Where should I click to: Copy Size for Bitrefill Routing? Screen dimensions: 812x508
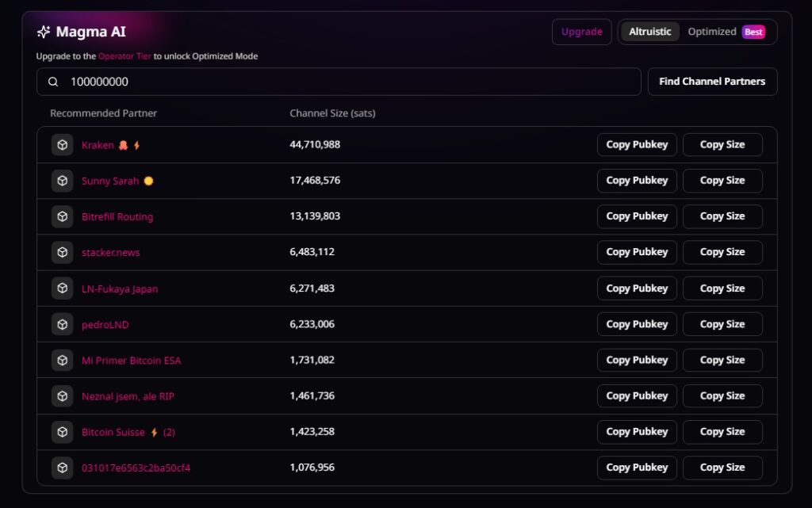coord(722,216)
